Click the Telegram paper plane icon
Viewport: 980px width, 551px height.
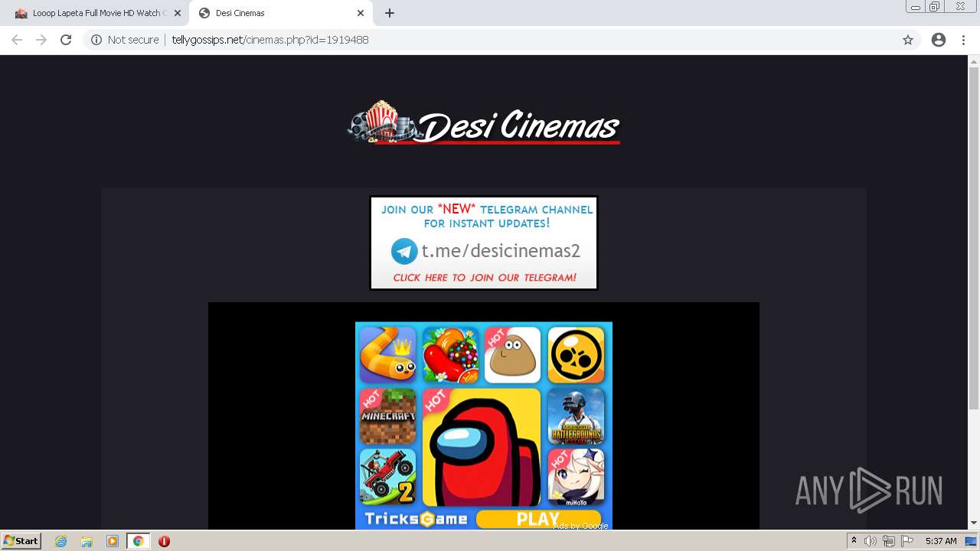point(404,251)
